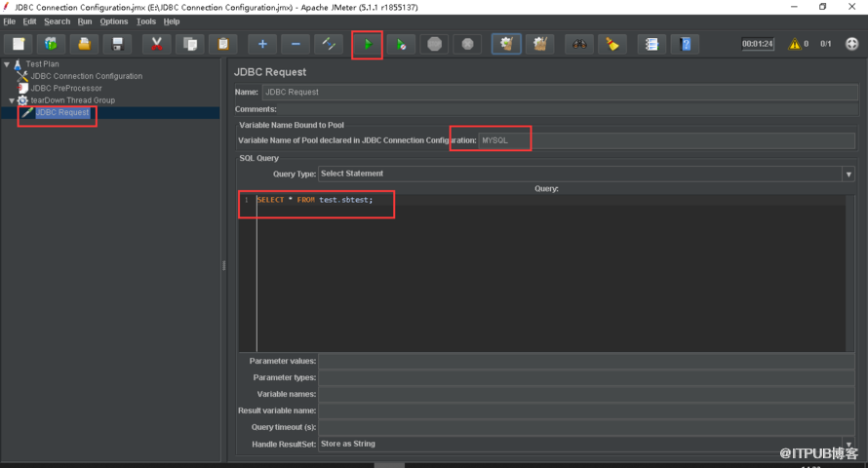
Task: Click the Save test plan disk icon
Action: tap(118, 44)
